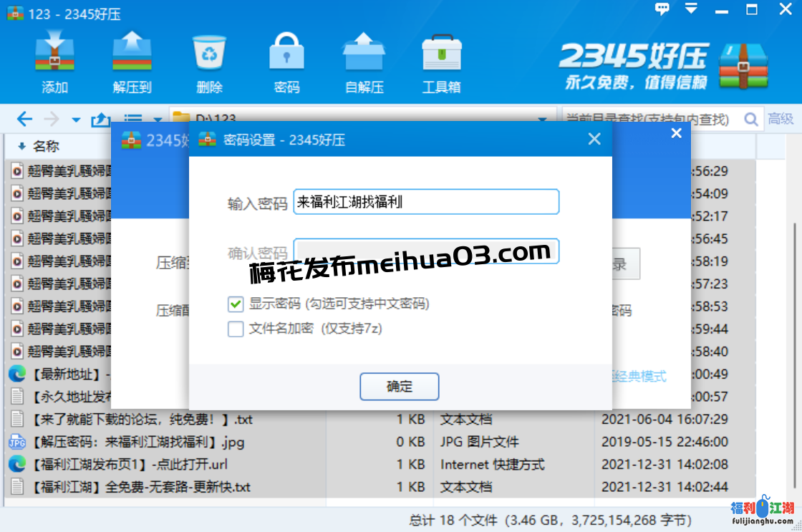The image size is (802, 532).
Task: Click the 确认密码 confirm password field
Action: [426, 251]
